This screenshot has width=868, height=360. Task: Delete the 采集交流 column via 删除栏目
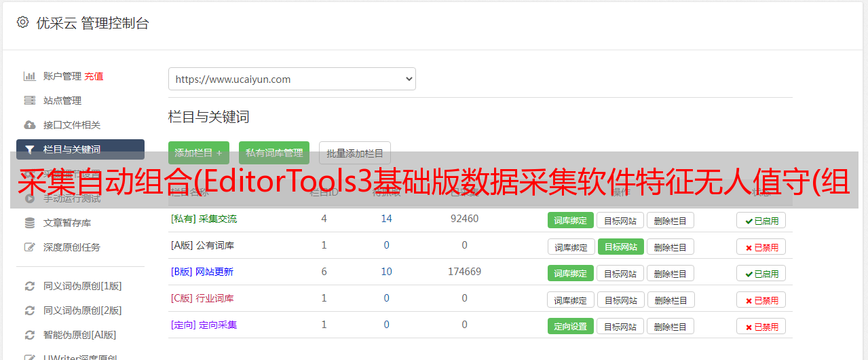click(x=671, y=220)
